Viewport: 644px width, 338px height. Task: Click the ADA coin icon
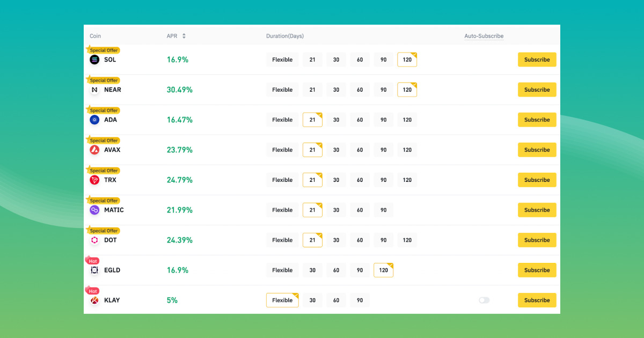(x=94, y=120)
